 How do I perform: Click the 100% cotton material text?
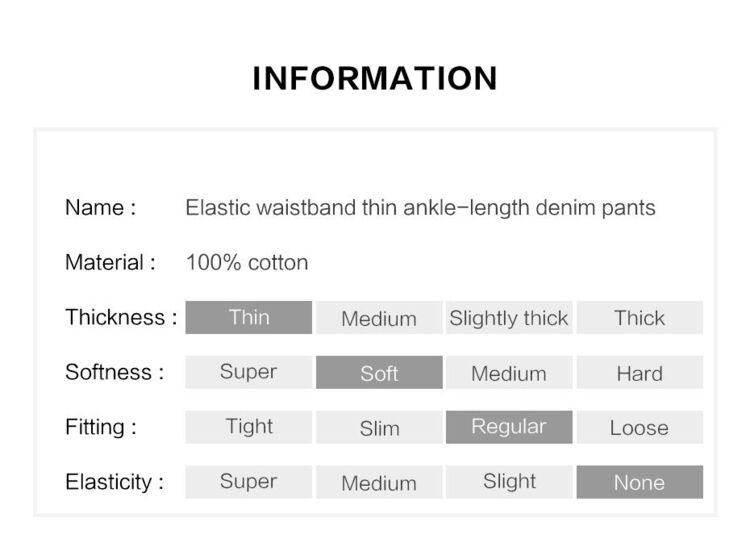[247, 263]
